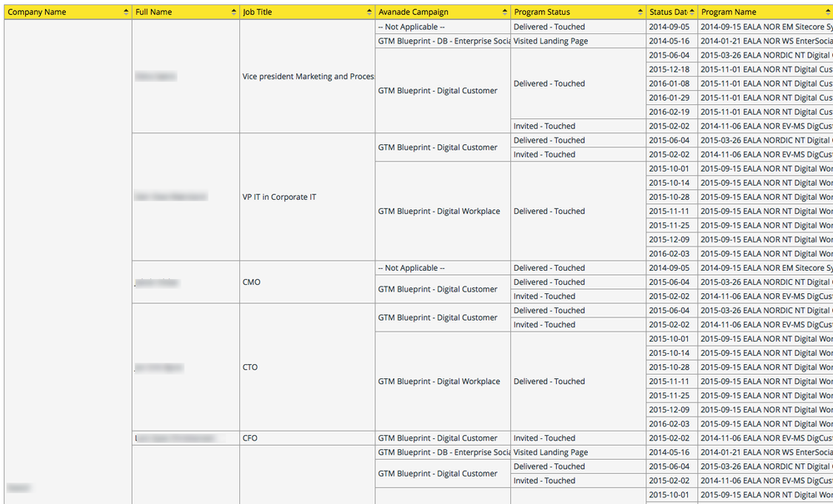The width and height of the screenshot is (833, 504).
Task: Select "2014-09-15 EALA NOR EM Sitecore" program for CMO
Action: (x=765, y=268)
